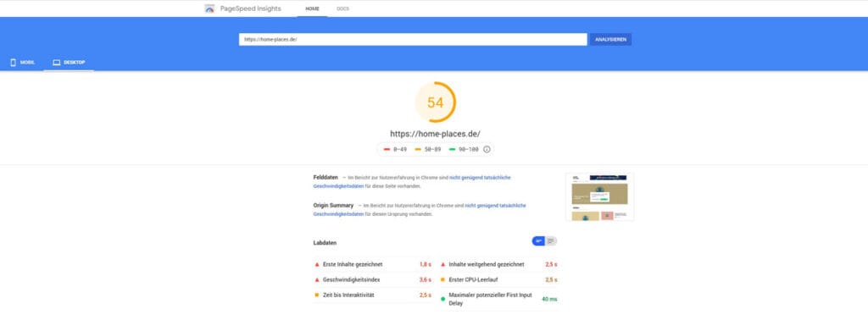Click the orange 50-89 legend entry

428,149
